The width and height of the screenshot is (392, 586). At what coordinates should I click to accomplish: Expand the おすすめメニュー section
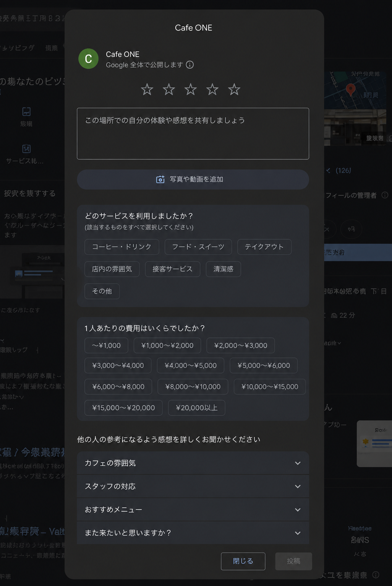pos(193,510)
